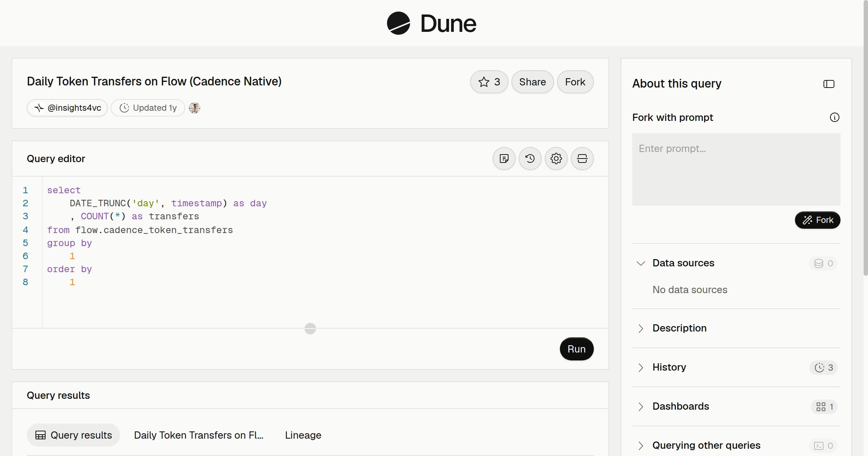
Task: Toggle the editor layout icon
Action: tap(582, 159)
